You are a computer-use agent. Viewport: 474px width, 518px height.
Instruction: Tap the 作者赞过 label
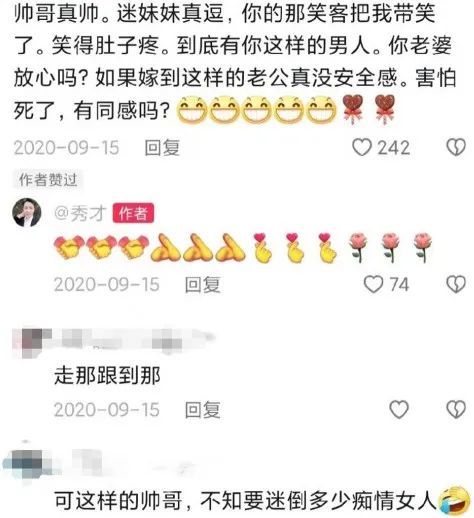(48, 180)
